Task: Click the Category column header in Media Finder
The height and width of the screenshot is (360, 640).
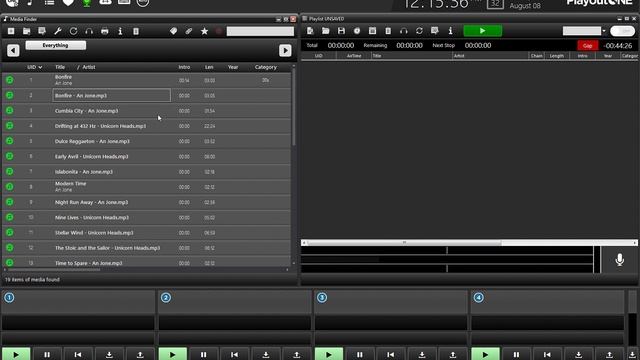Action: (266, 67)
